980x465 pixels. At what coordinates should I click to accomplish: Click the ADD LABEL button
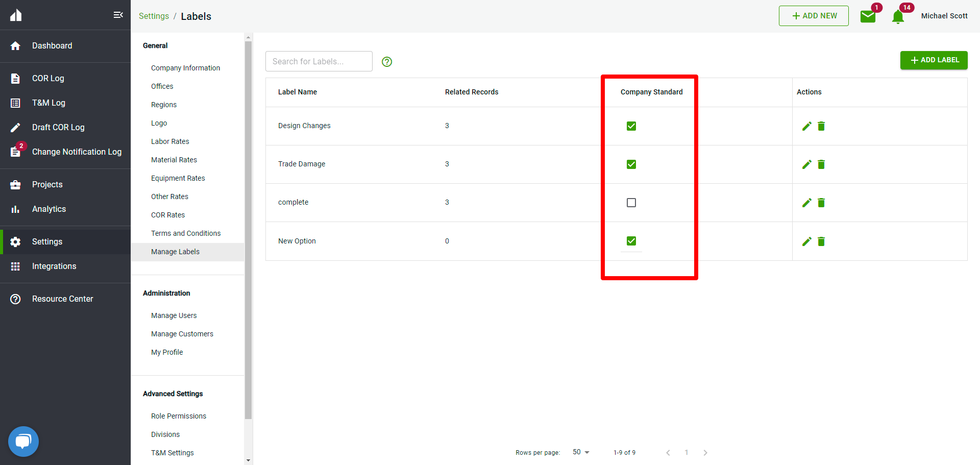click(934, 60)
